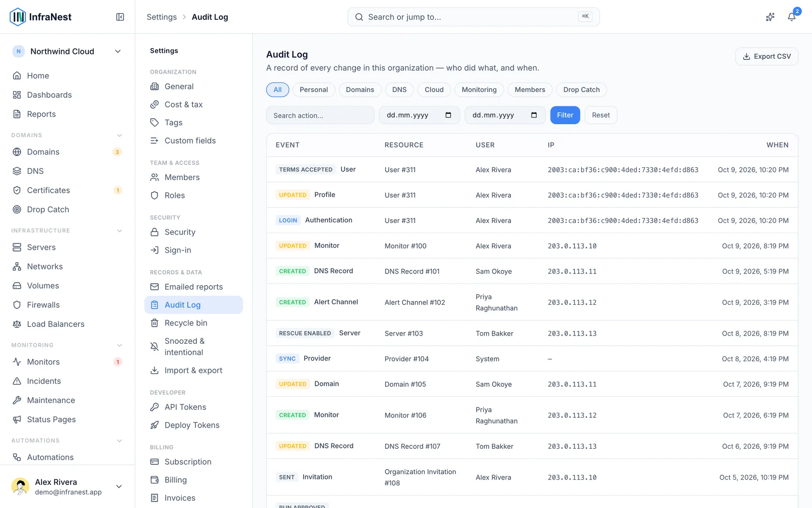
Task: Collapse the Domains sidebar section
Action: tap(119, 135)
